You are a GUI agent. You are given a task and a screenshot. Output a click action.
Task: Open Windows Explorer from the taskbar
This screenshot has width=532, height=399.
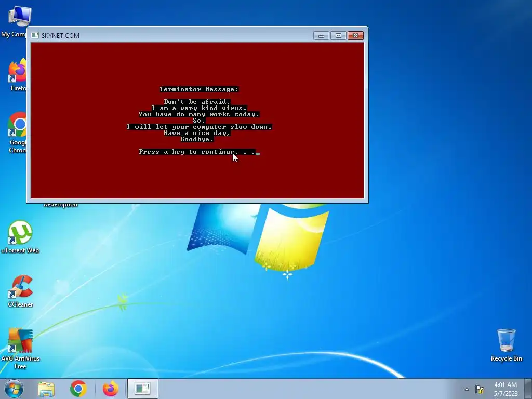(x=46, y=389)
